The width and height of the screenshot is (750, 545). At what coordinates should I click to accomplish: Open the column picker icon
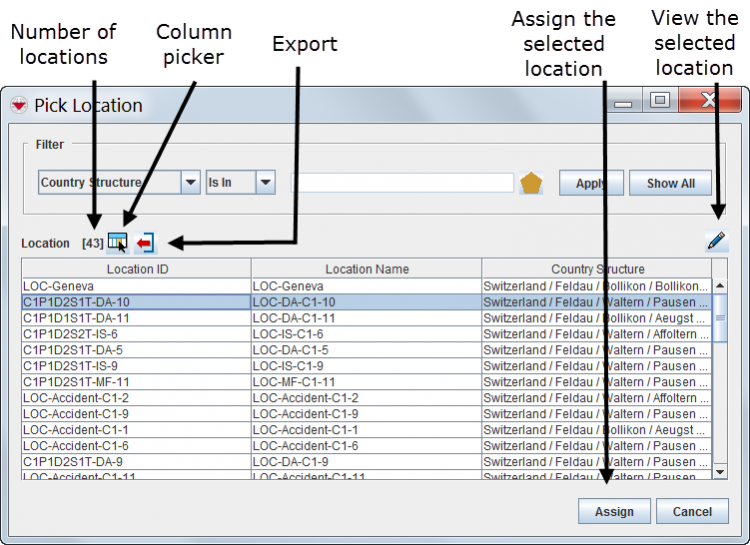[x=117, y=242]
